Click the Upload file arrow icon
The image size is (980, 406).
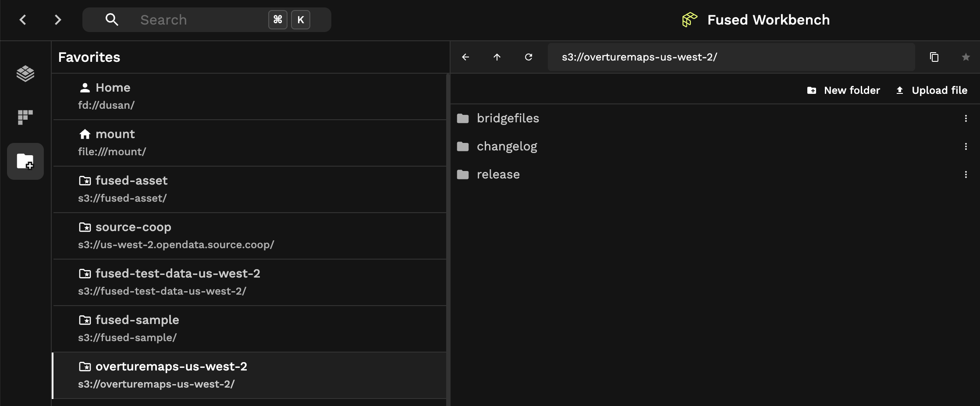[899, 90]
